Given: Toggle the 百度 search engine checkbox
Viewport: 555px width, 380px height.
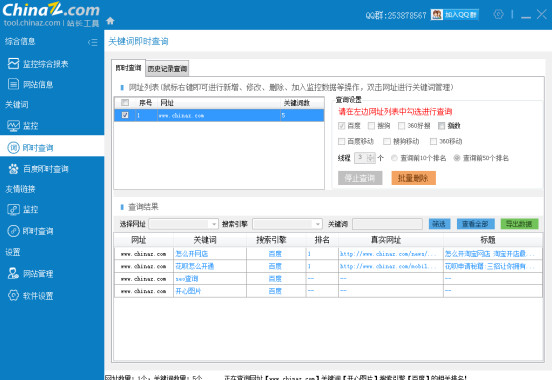Looking at the screenshot, I should 342,126.
